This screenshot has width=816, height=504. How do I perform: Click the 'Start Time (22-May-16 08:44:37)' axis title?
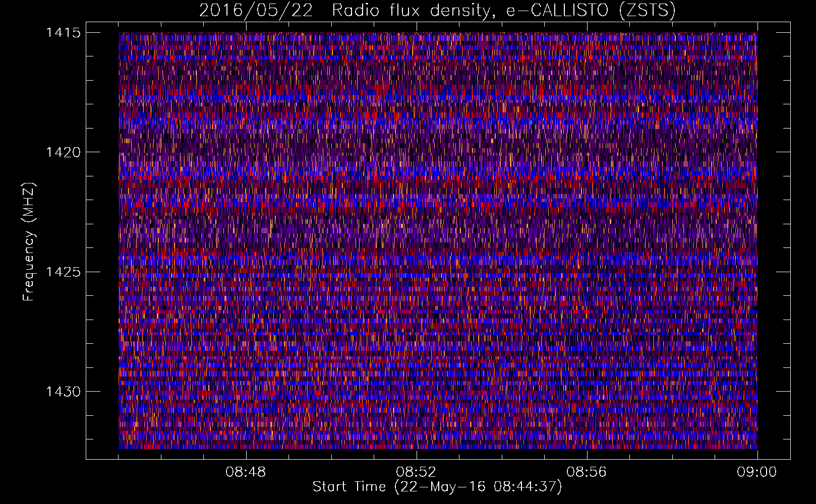[437, 487]
